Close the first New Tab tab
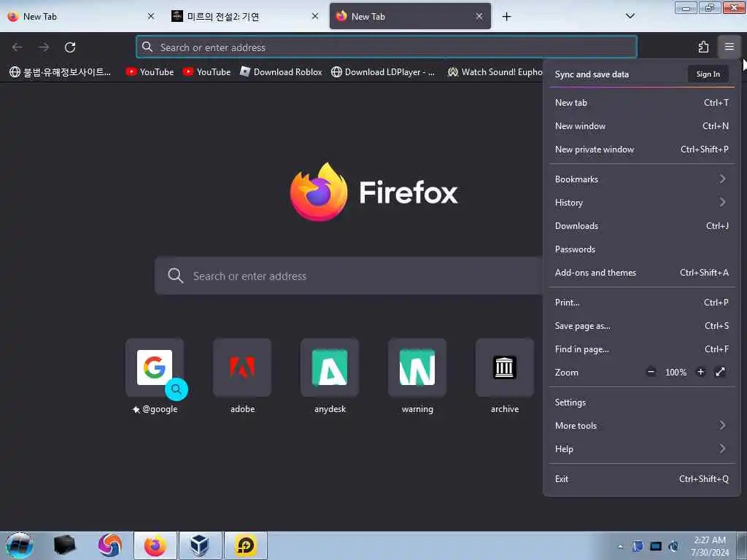 [x=151, y=16]
